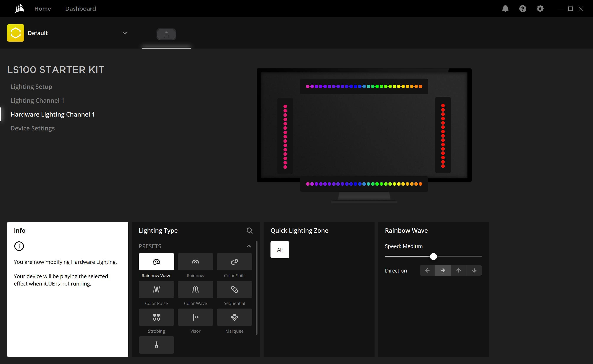Open the Lighting Setup section
Screen dimensions: 593x364
pos(31,87)
